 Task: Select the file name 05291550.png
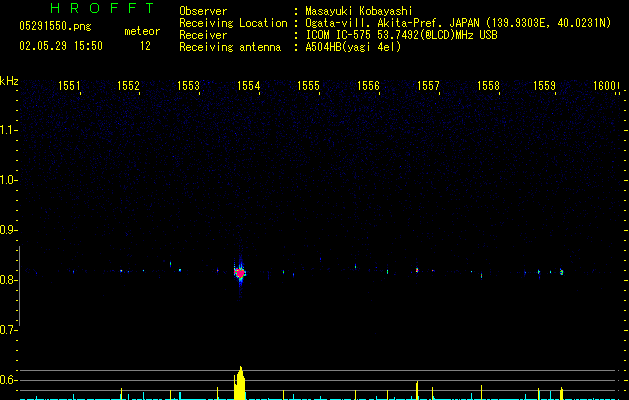[55, 26]
